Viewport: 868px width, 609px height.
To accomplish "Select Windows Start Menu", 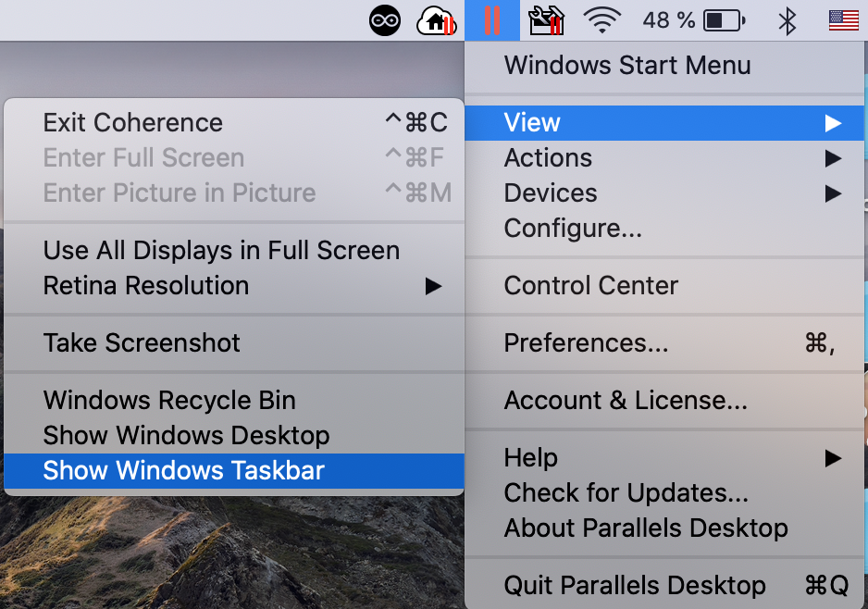I will tap(664, 66).
